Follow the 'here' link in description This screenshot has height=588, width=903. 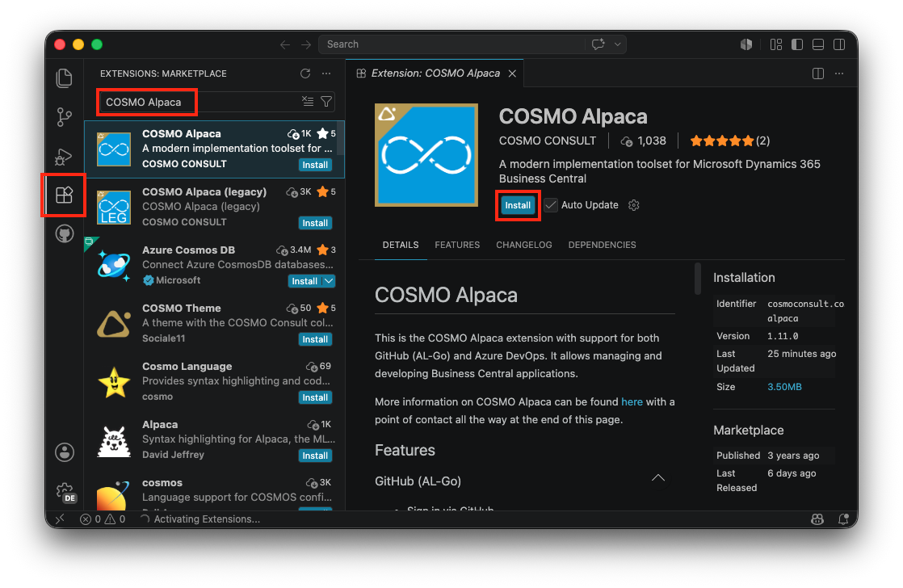(632, 401)
